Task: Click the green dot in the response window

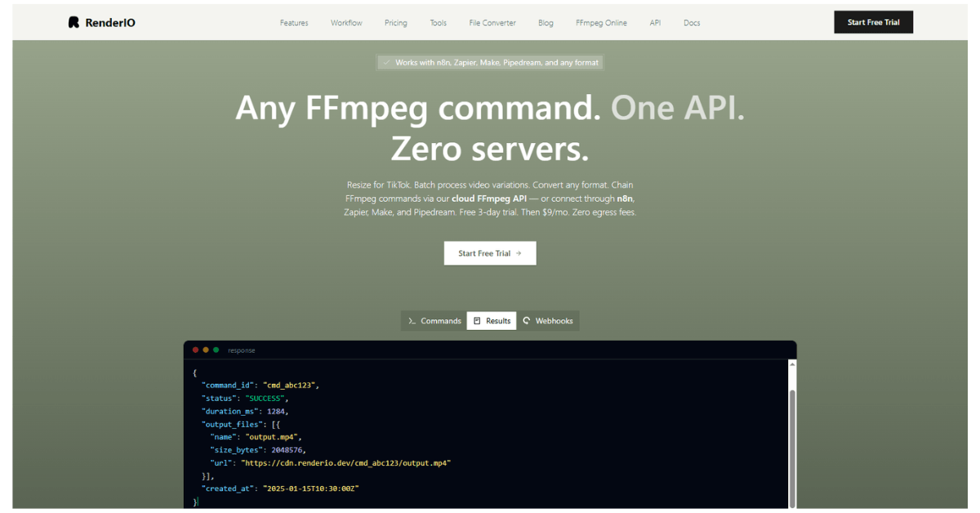Action: point(216,350)
